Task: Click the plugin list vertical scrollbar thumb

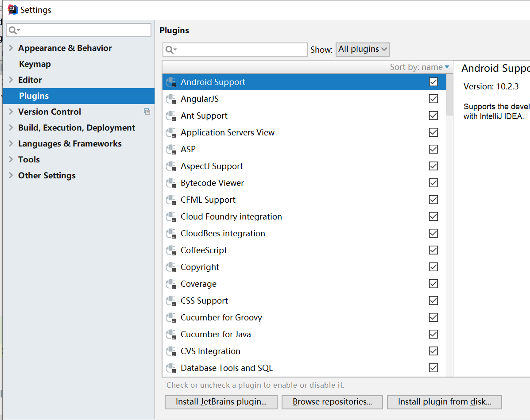Action: pyautogui.click(x=449, y=95)
